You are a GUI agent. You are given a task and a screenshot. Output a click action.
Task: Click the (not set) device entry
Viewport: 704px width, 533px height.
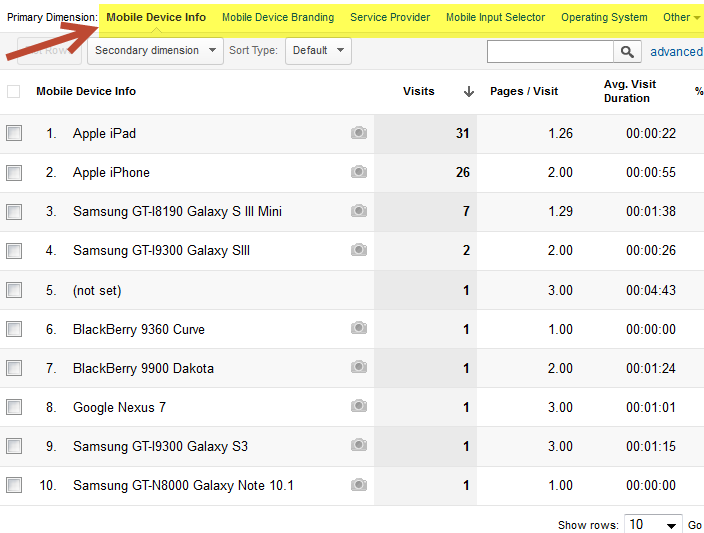click(97, 291)
